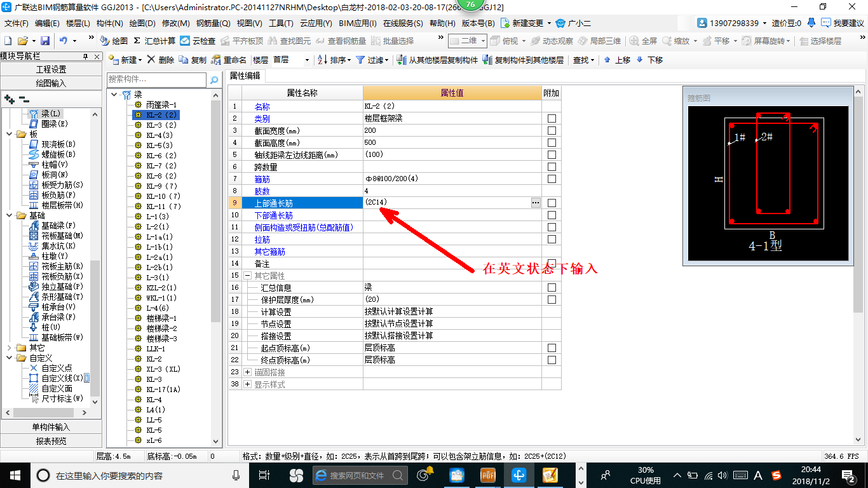
Task: Tick the 附加 checkbox for 下部通长筋
Action: click(x=552, y=215)
